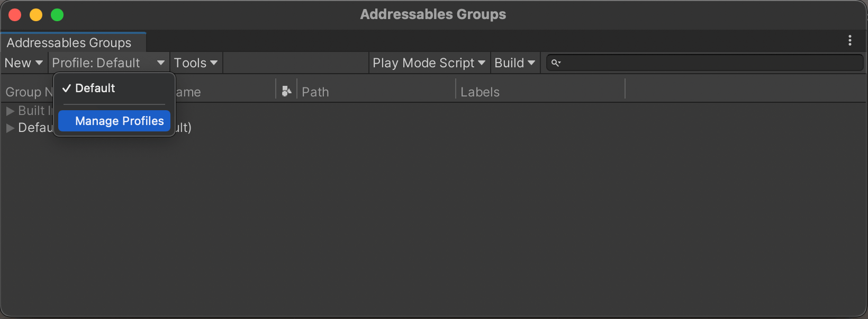Open the Build dropdown
868x319 pixels.
pyautogui.click(x=513, y=63)
